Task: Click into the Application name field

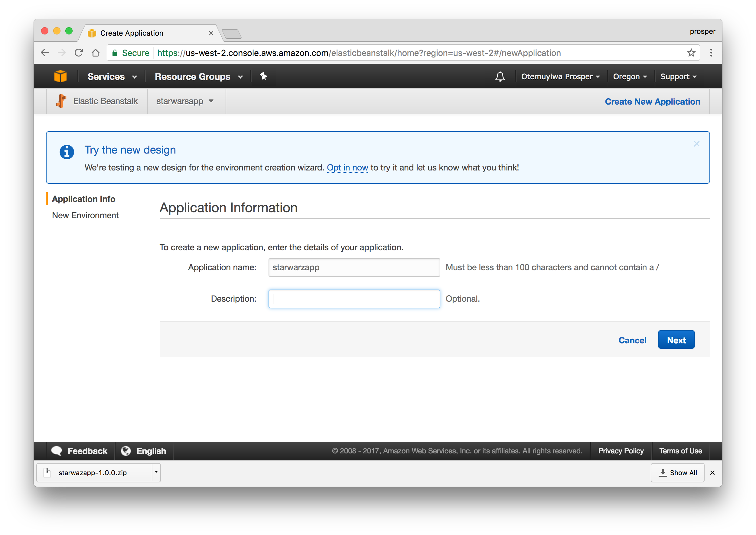Action: point(354,267)
